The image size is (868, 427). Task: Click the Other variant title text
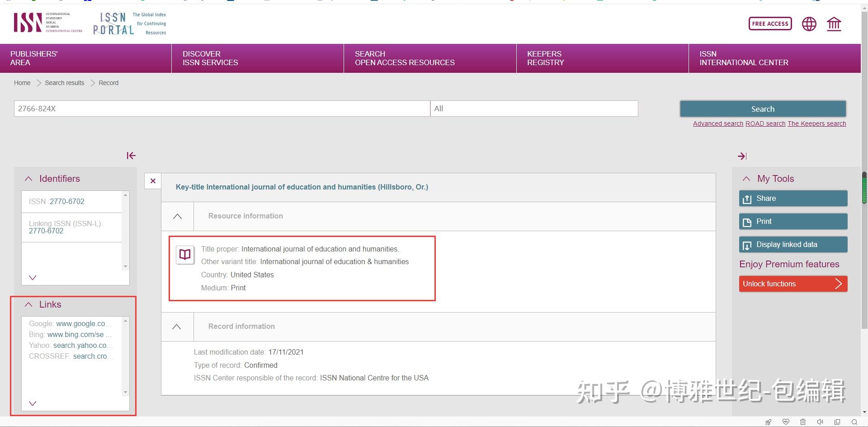point(305,261)
